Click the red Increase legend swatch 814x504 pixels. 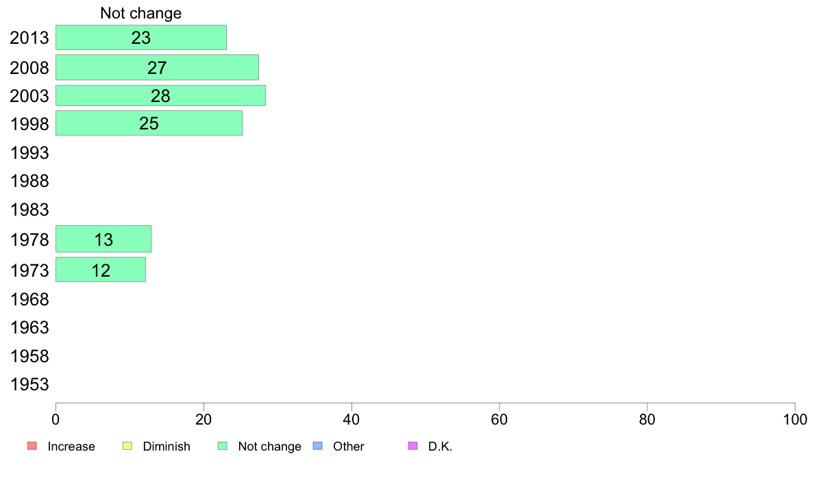(x=32, y=446)
